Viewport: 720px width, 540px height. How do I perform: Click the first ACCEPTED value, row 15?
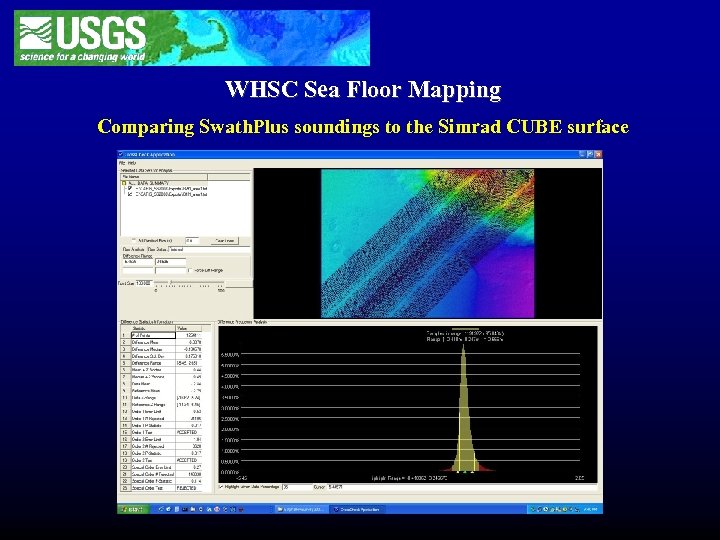(x=189, y=433)
